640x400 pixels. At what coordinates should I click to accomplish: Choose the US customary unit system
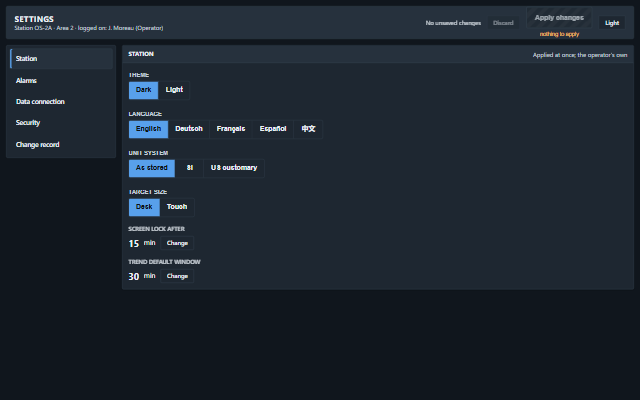[x=234, y=168]
